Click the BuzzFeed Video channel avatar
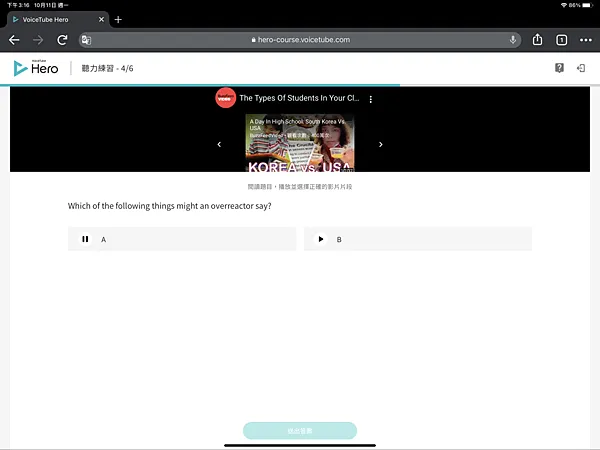This screenshot has height=450, width=600. 225,98
